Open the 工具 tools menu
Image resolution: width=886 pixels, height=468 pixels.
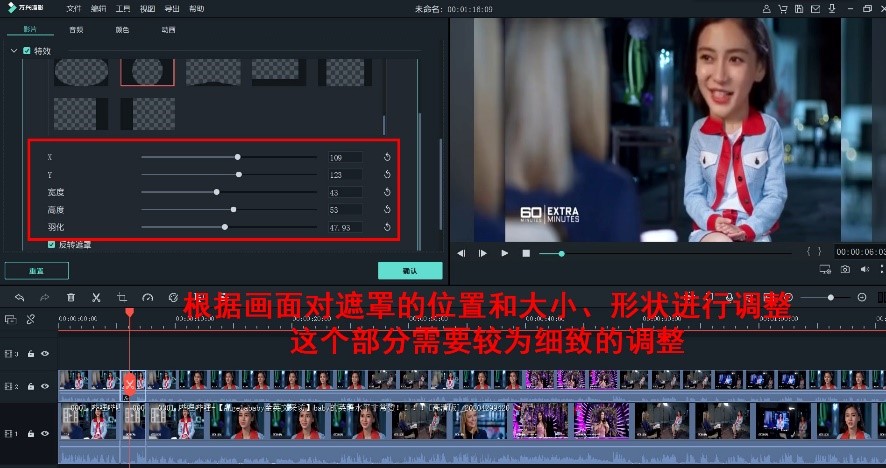(123, 9)
